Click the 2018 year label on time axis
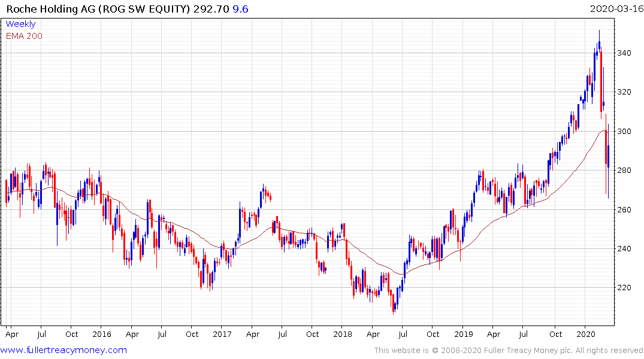Viewport: 644px width, 359px height. pos(343,334)
